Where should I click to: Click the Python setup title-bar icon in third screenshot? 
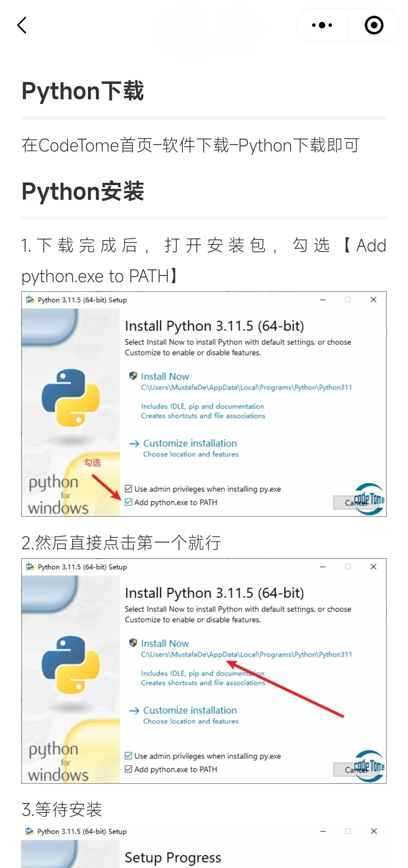coord(29,831)
